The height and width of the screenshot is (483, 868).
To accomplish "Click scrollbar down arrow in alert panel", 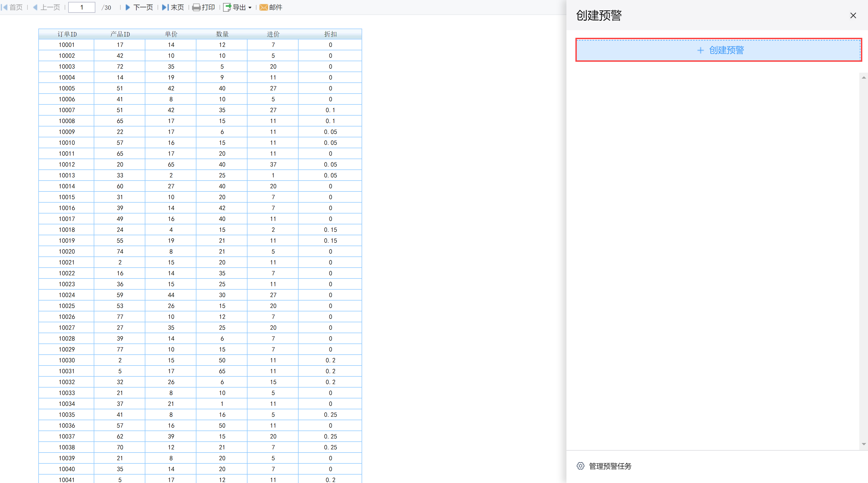I will [864, 444].
